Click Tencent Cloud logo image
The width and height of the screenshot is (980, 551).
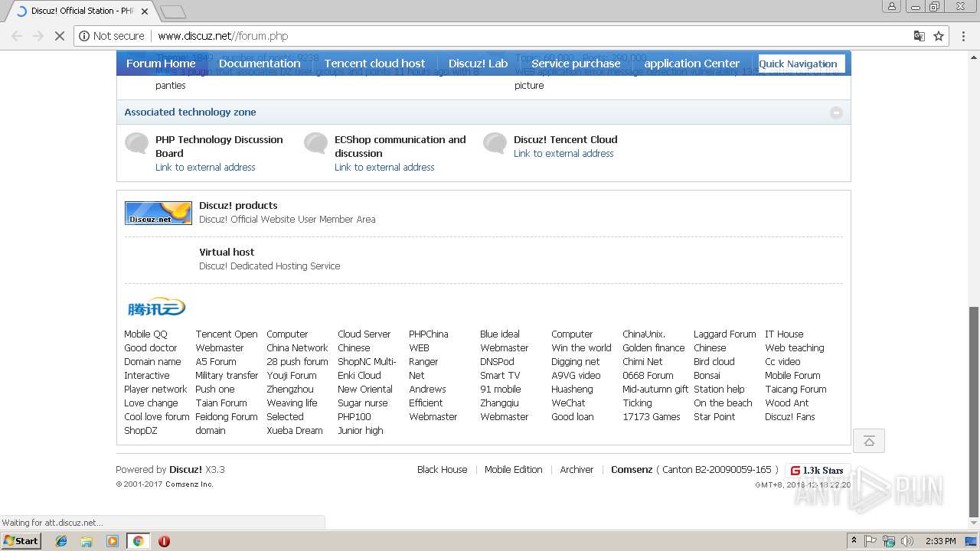(156, 308)
